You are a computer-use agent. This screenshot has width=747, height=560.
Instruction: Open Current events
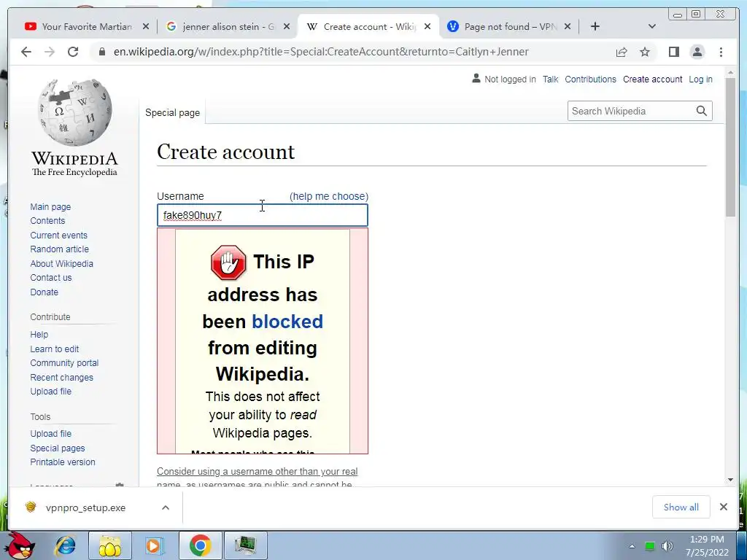tap(58, 236)
